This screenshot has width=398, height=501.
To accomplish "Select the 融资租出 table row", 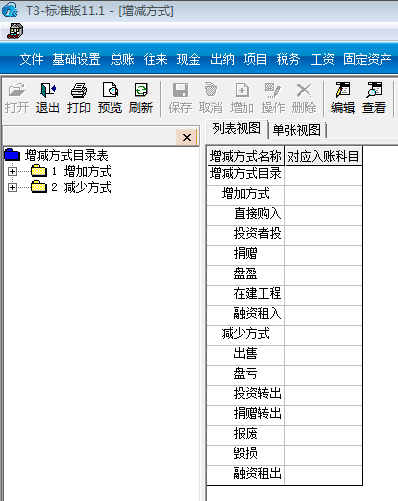I will pyautogui.click(x=284, y=475).
